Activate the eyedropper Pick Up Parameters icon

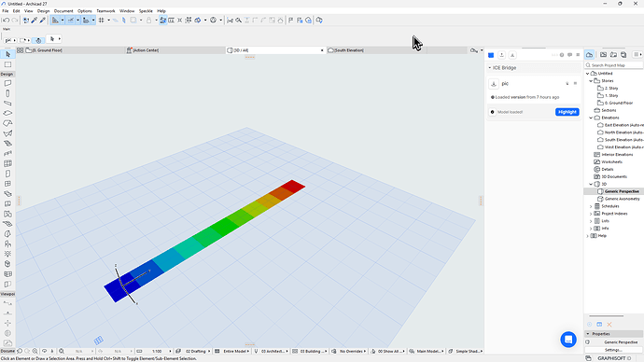point(35,21)
